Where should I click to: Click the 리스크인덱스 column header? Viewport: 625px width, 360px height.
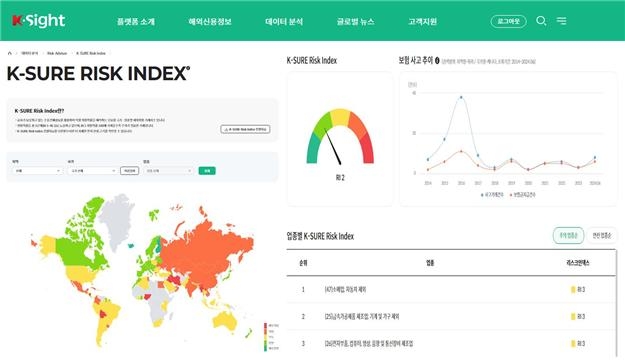click(x=578, y=263)
